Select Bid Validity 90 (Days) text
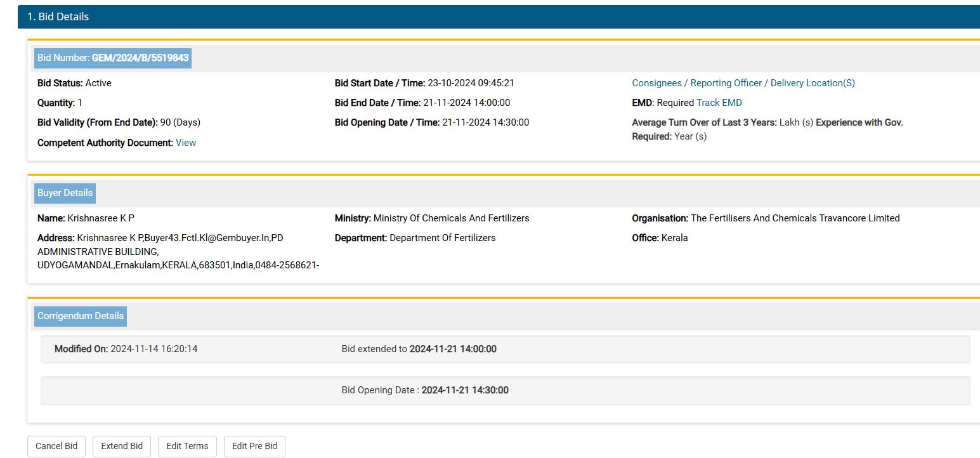Viewport: 980px width, 458px height. click(x=119, y=122)
